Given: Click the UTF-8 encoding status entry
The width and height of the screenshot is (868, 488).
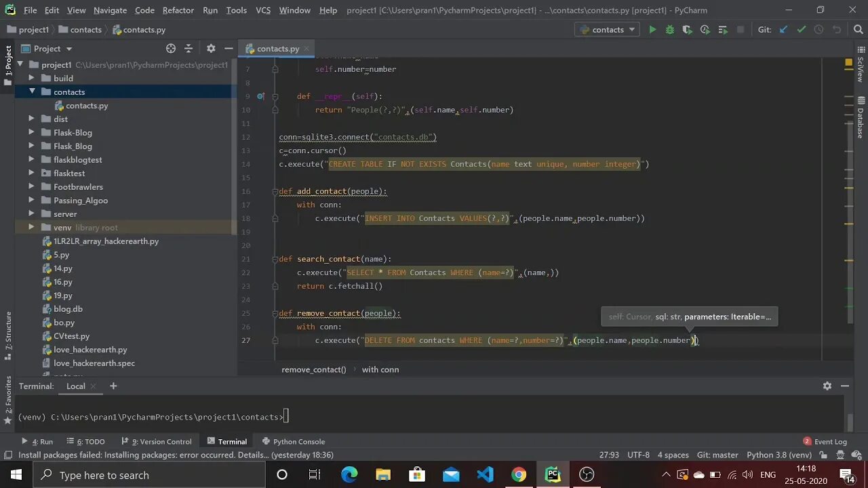Looking at the screenshot, I should 638,455.
